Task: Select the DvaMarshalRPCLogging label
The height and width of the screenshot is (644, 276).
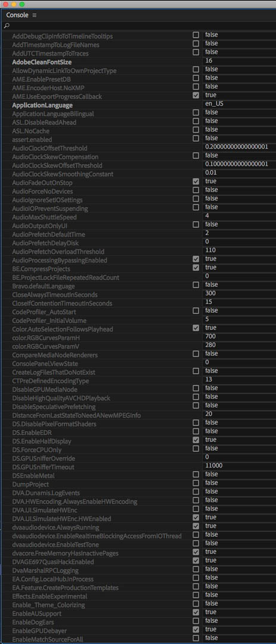Action: [x=45, y=571]
